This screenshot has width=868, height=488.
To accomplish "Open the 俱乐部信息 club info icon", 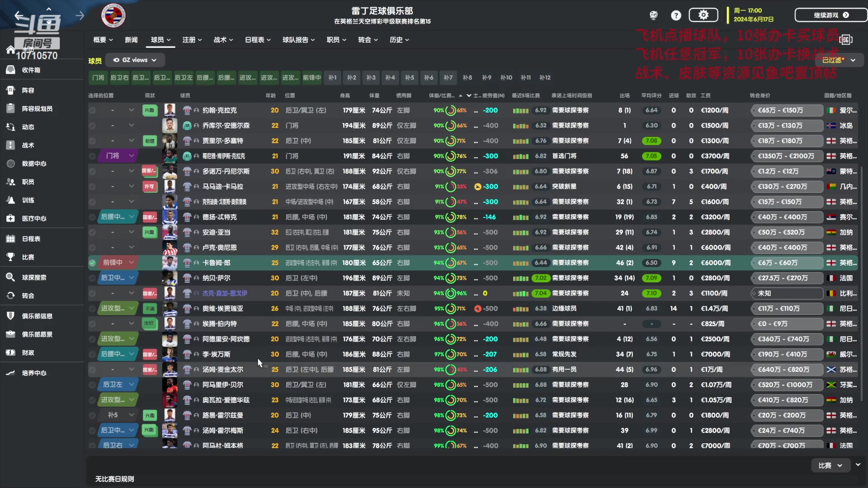I will [x=10, y=316].
